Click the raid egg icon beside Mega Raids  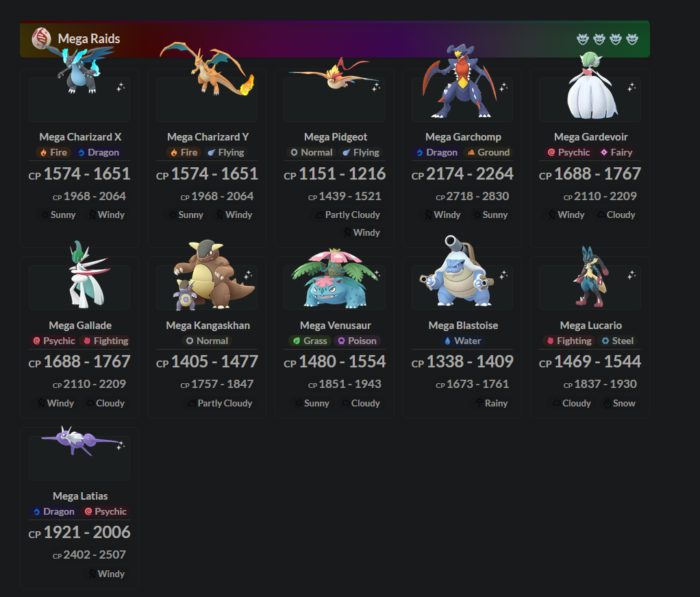coord(41,38)
